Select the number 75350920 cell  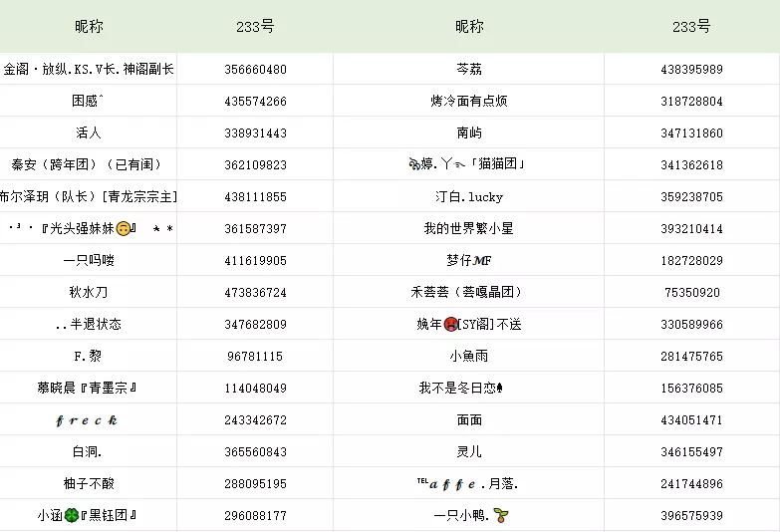pyautogui.click(x=691, y=293)
